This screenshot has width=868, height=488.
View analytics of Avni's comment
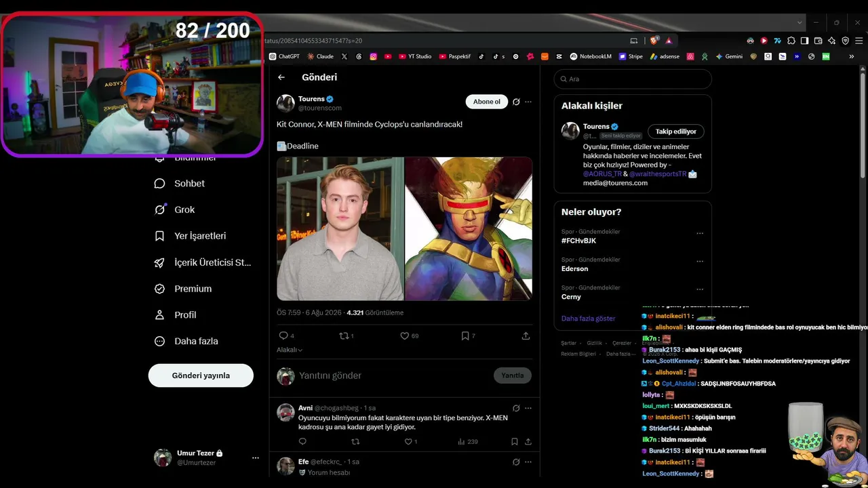click(467, 441)
